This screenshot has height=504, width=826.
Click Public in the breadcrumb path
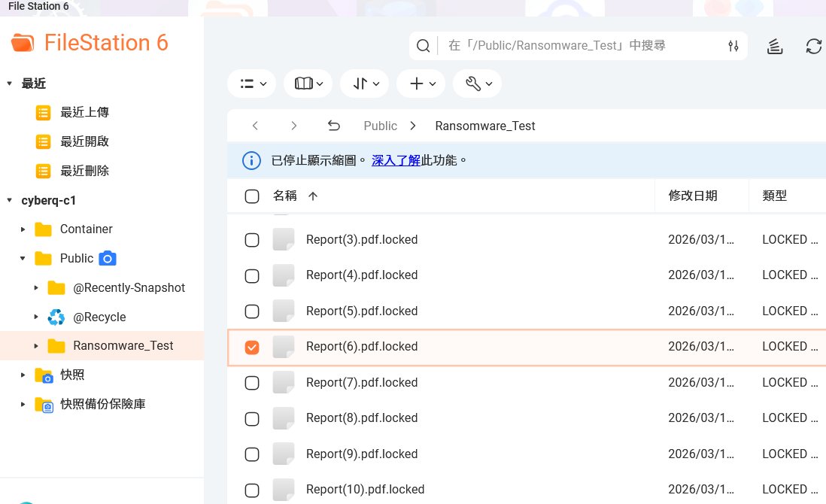click(x=380, y=126)
